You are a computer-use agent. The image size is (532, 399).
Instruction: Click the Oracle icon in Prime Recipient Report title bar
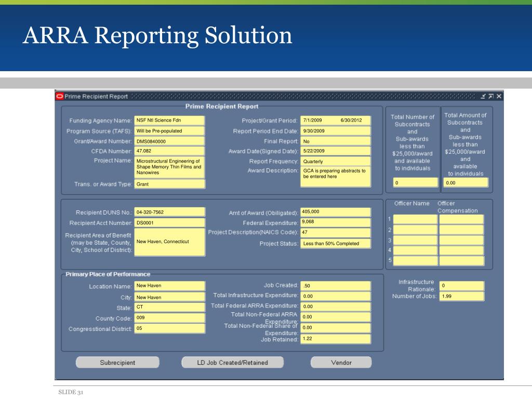[60, 96]
